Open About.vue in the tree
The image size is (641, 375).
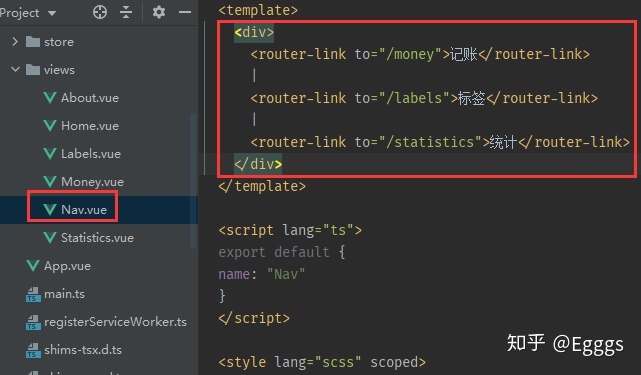[x=90, y=98]
